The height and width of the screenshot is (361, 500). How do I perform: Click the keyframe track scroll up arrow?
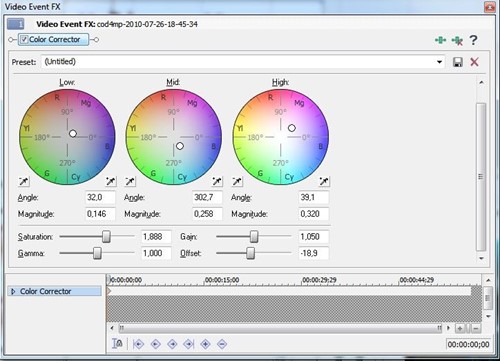tap(488, 280)
